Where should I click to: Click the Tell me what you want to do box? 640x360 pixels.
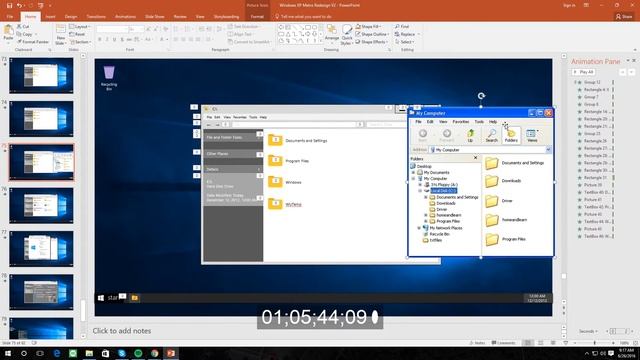303,17
